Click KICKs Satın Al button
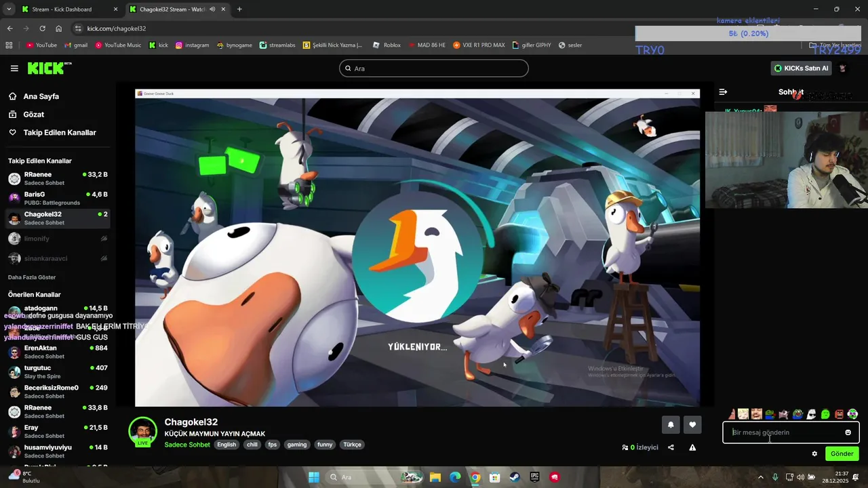Viewport: 868px width, 488px height. pyautogui.click(x=802, y=68)
